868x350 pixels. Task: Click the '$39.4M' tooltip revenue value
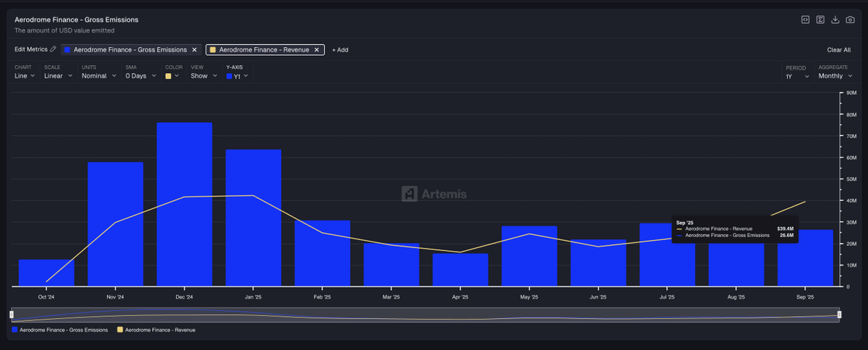pyautogui.click(x=786, y=229)
